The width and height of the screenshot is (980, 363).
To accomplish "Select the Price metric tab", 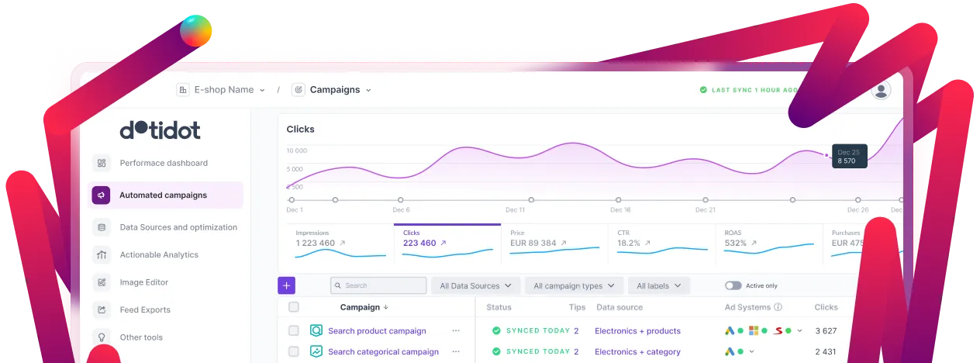I will [554, 244].
